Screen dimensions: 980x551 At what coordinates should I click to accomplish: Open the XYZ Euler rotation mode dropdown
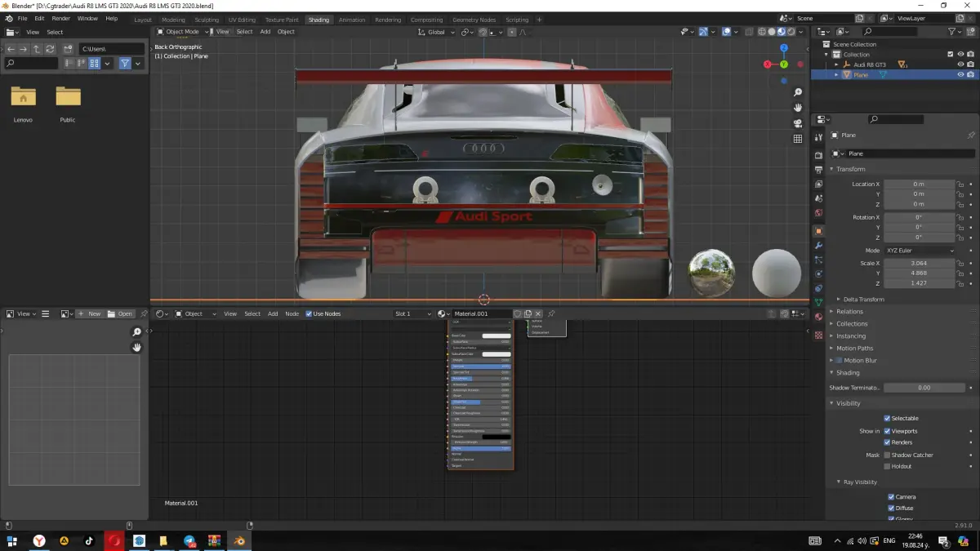[x=919, y=250]
